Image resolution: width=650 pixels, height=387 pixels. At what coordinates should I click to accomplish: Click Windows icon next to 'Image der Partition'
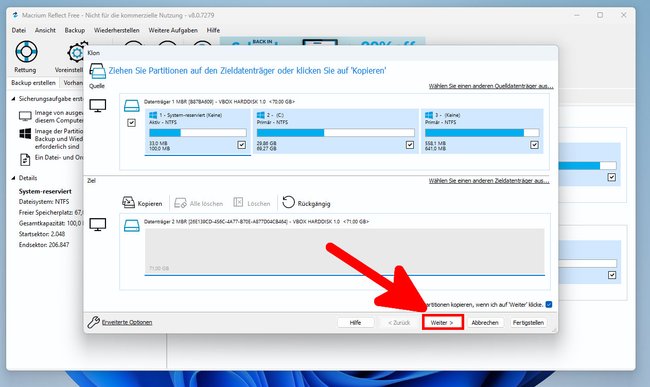tap(25, 133)
